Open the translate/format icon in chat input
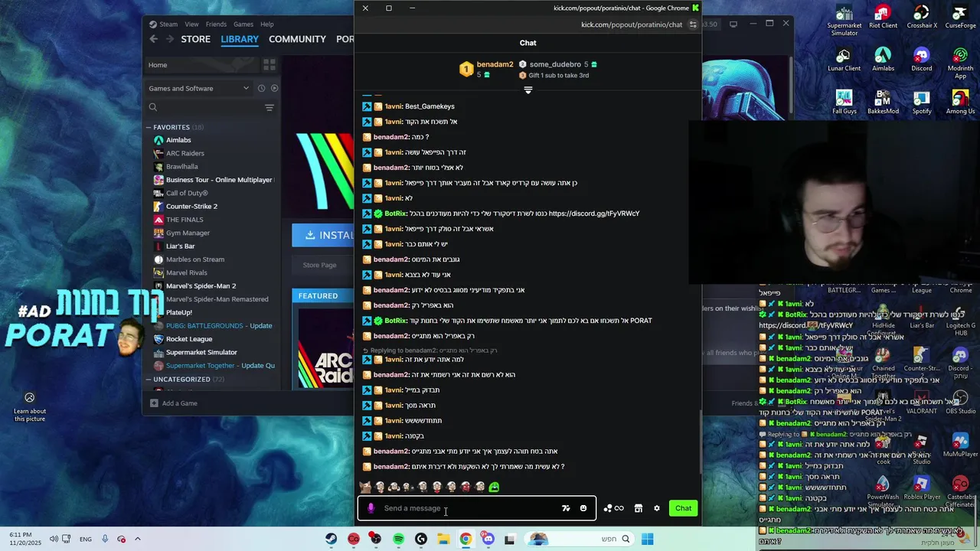 (566, 508)
